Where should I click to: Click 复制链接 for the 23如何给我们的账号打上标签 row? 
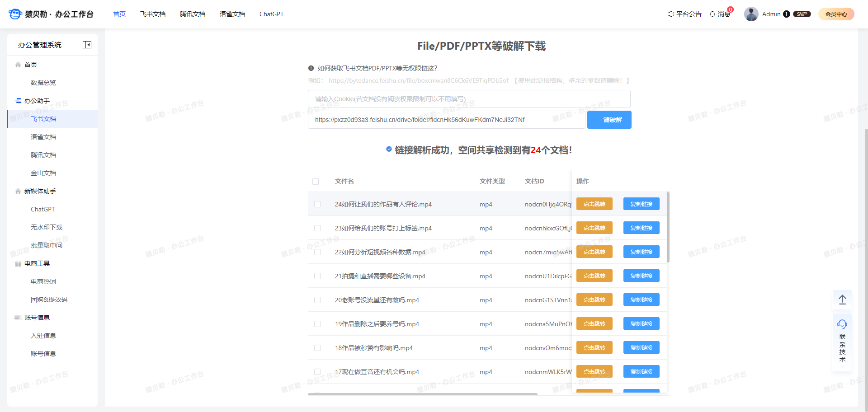(x=641, y=228)
